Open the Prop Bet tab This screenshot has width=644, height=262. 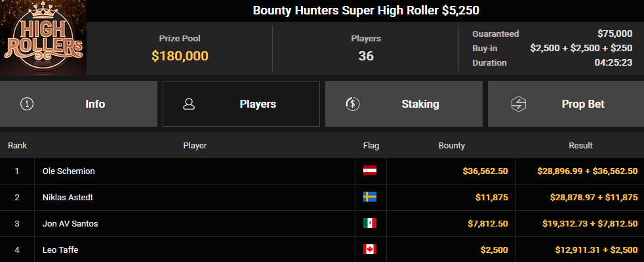pos(566,104)
